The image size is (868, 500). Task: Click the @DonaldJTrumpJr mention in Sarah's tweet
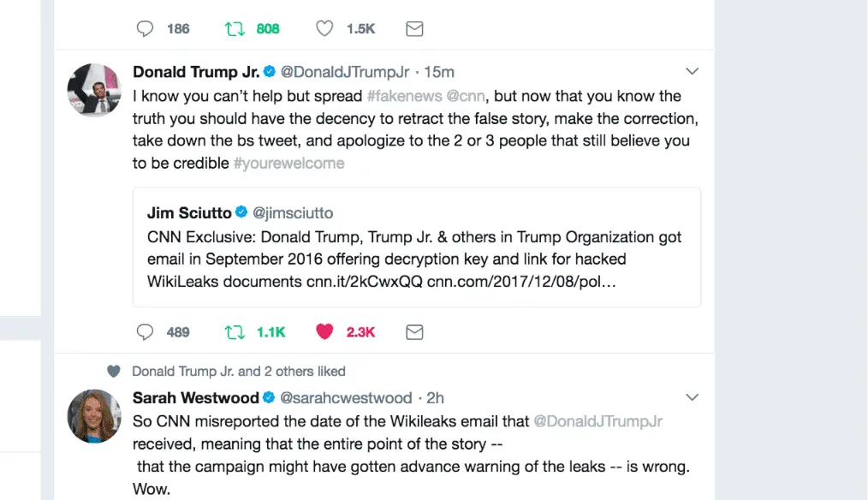click(597, 421)
